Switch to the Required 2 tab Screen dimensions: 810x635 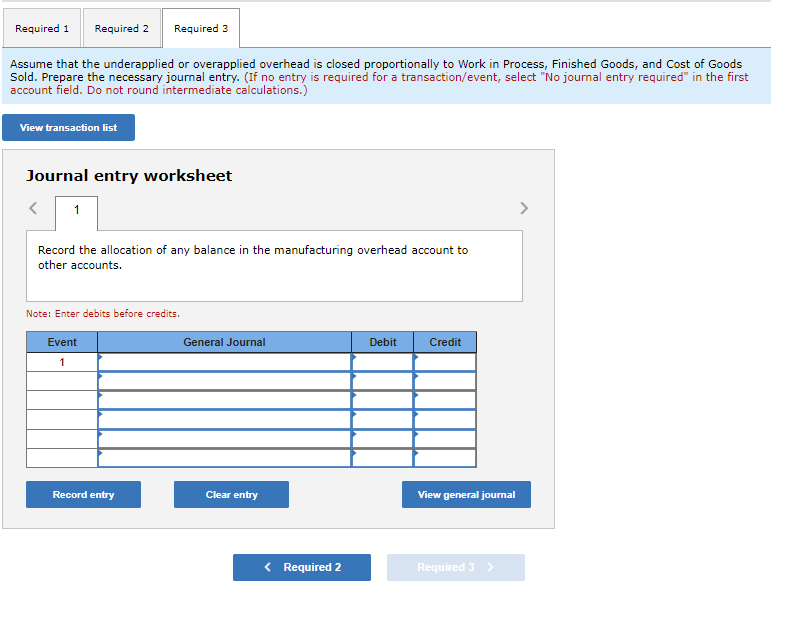pos(121,28)
